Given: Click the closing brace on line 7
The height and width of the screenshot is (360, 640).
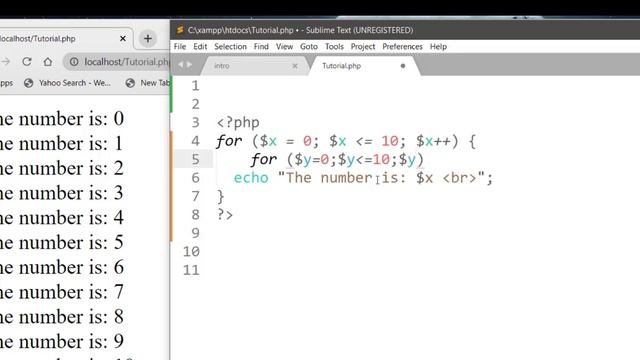Looking at the screenshot, I should 220,197.
